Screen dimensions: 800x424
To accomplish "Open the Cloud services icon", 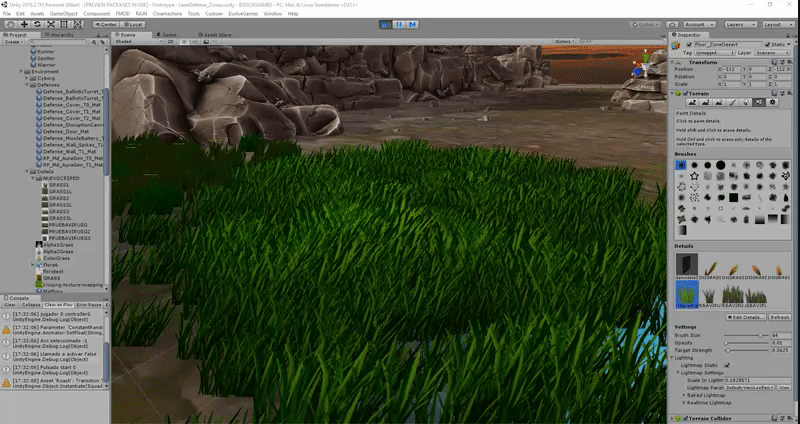I will tap(672, 24).
